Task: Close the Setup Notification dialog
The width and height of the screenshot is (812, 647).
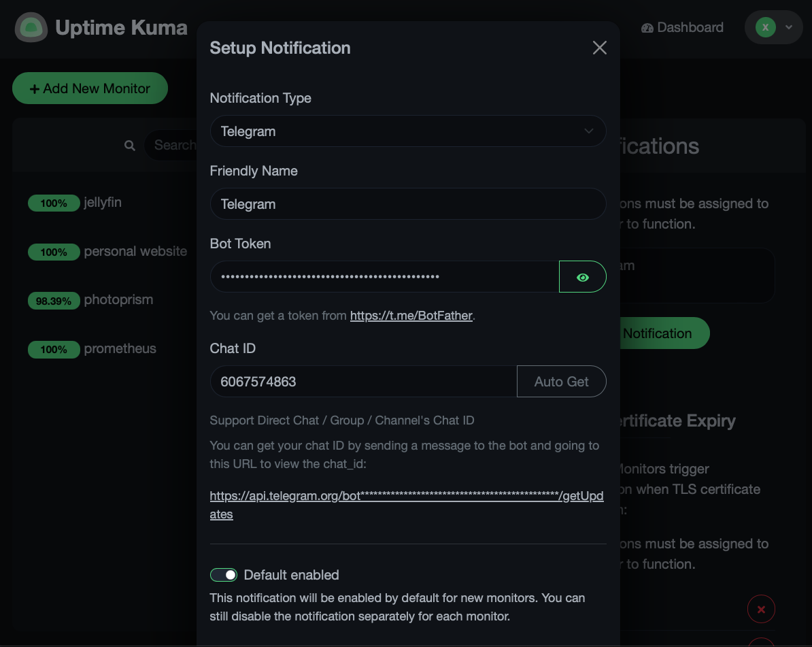Action: 599,48
